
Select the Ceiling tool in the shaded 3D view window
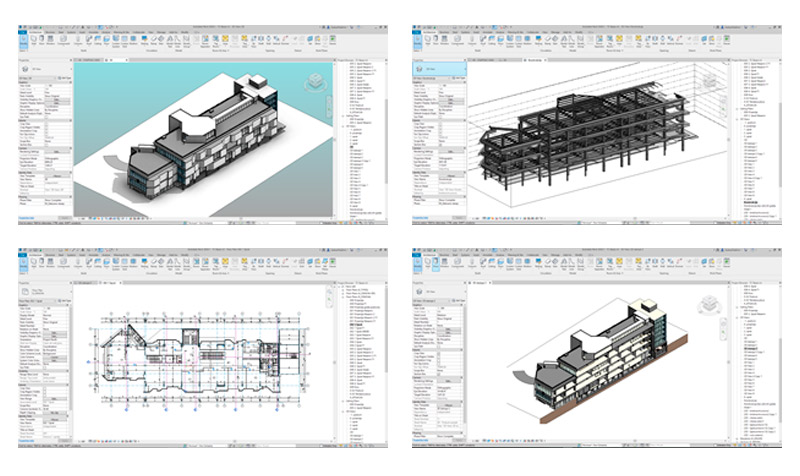97,40
